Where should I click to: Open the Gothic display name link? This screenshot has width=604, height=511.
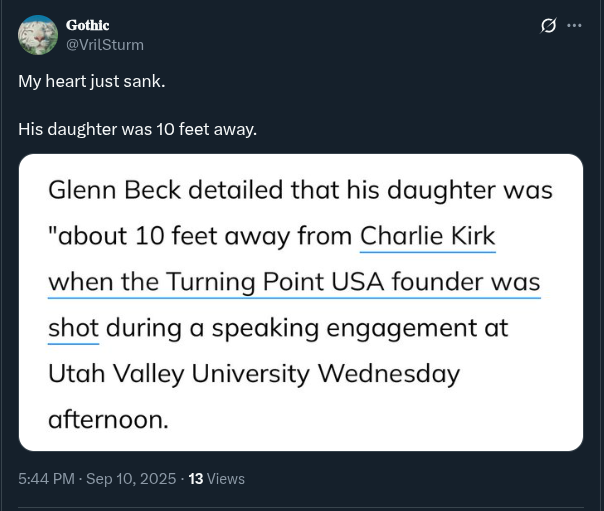tap(87, 25)
